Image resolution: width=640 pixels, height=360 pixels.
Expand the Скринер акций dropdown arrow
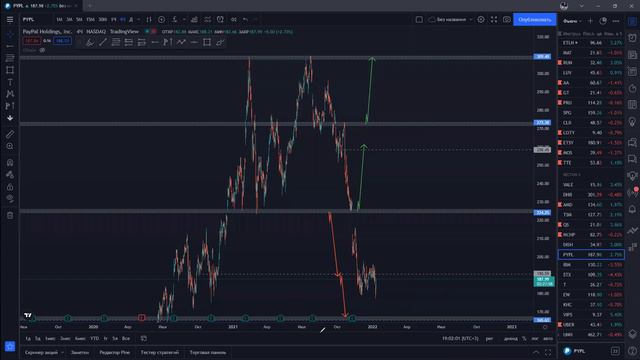click(62, 352)
